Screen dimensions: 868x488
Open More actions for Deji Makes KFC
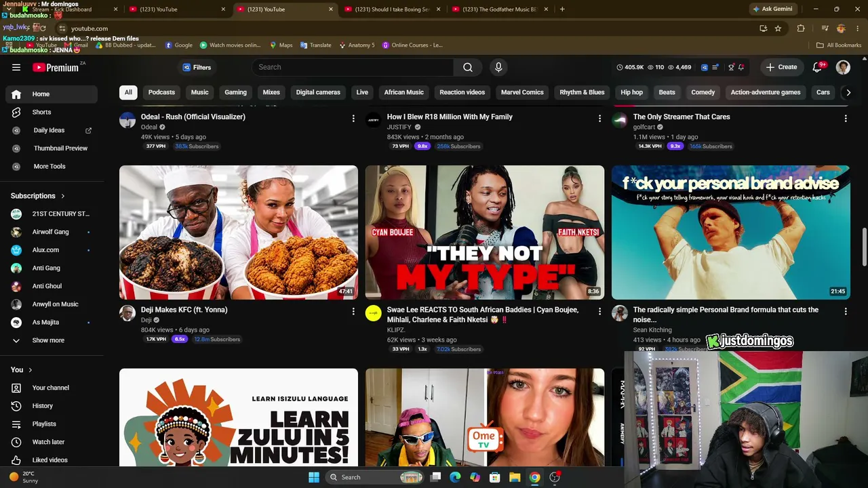coord(353,311)
